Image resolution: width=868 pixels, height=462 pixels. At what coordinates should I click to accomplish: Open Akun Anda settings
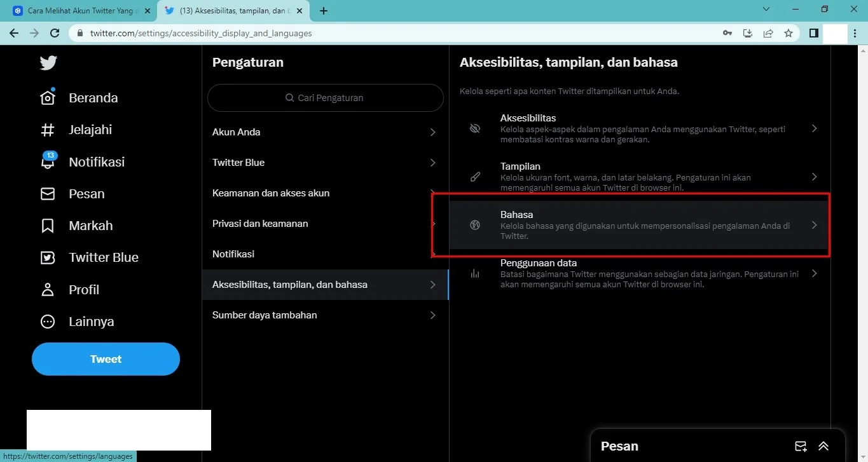[x=325, y=132]
